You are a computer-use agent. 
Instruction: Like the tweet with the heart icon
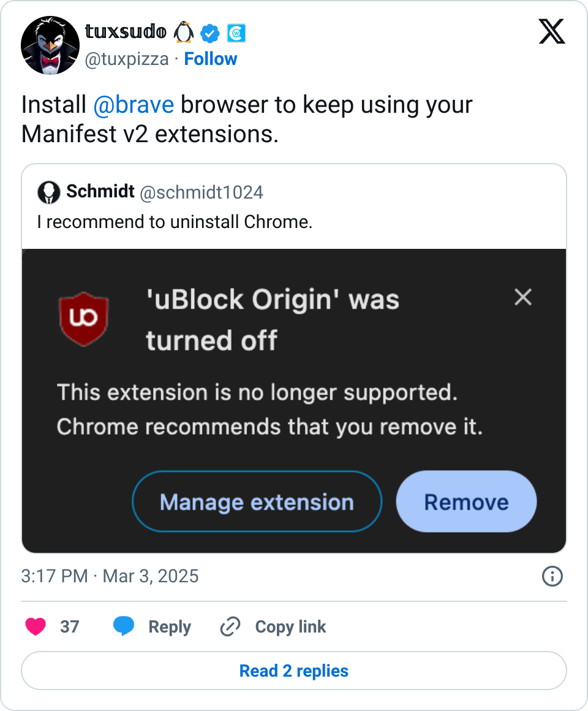click(x=36, y=626)
